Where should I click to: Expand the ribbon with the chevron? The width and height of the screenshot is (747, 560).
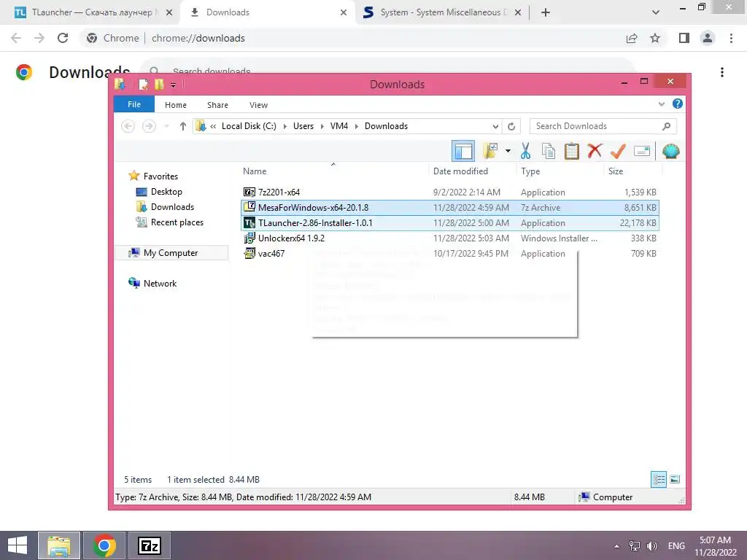[661, 104]
